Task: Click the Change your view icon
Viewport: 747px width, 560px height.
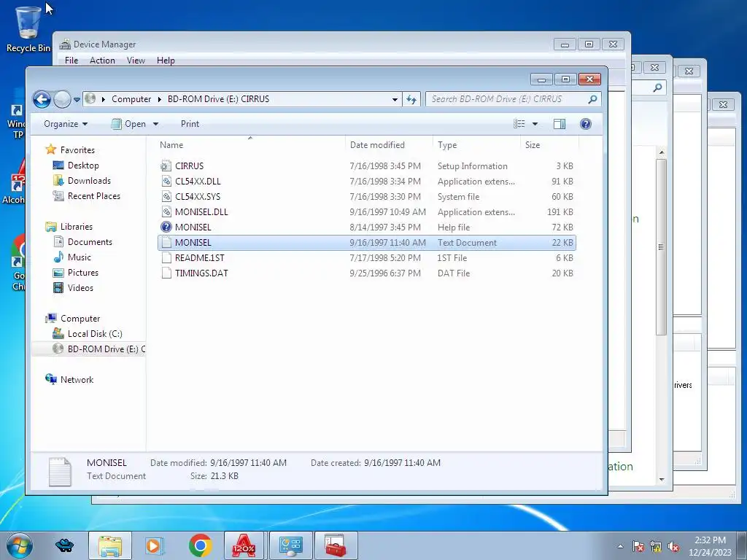Action: click(x=519, y=124)
